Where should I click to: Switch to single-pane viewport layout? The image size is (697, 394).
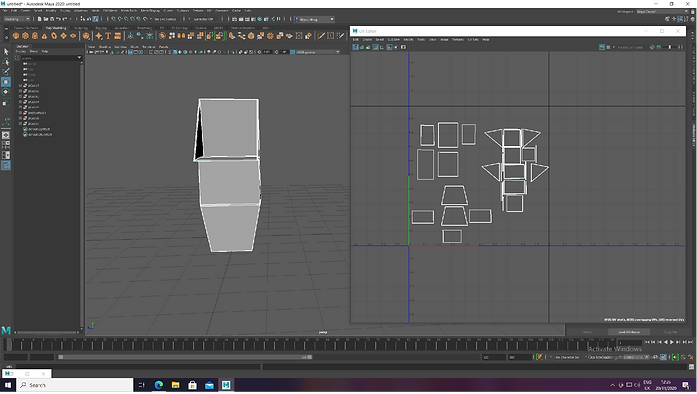click(x=6, y=135)
